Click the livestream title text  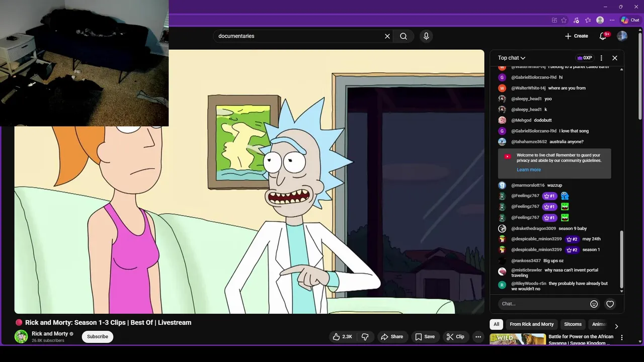[x=108, y=323]
